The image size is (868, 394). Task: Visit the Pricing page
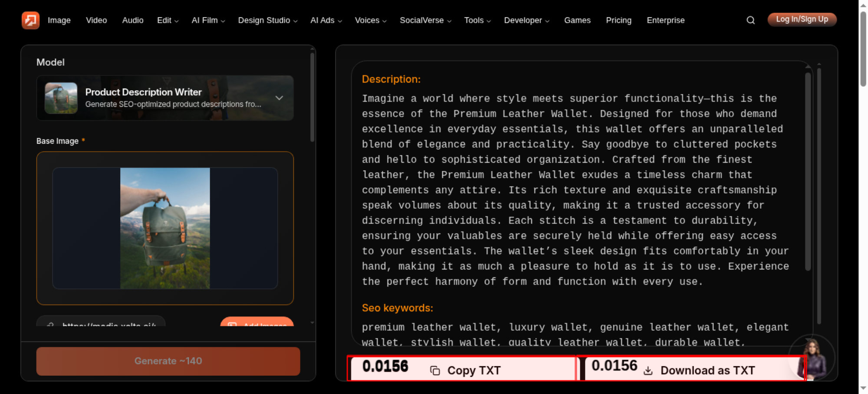(x=618, y=20)
